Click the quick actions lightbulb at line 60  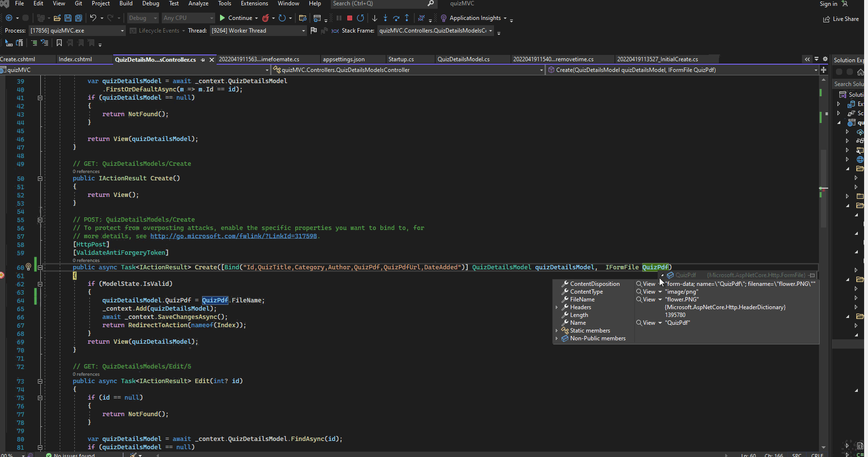pos(28,267)
